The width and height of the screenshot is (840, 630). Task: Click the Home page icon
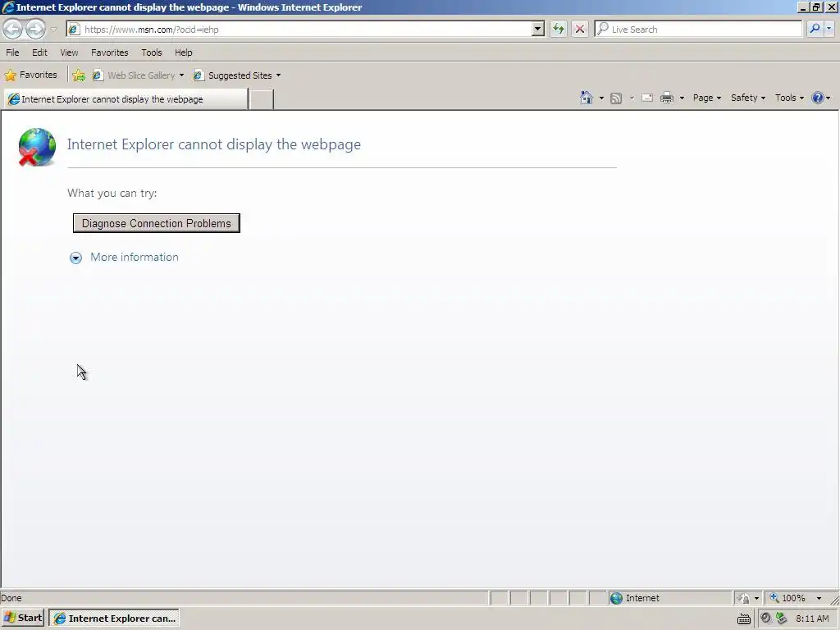[x=587, y=98]
